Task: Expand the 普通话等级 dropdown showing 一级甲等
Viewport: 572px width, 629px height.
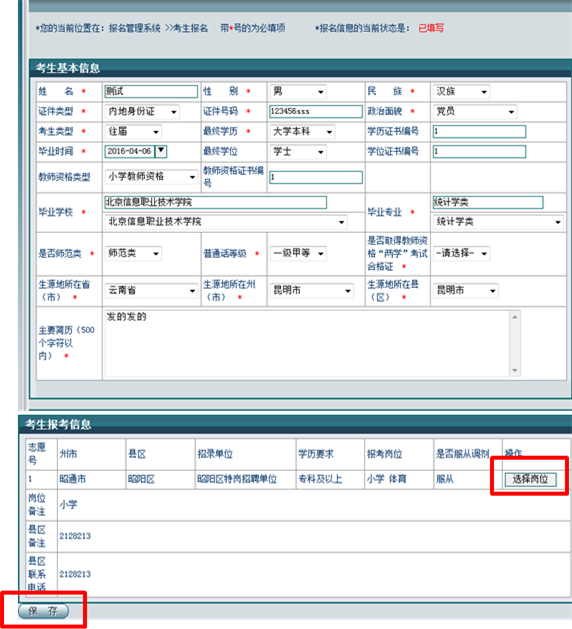Action: [298, 254]
